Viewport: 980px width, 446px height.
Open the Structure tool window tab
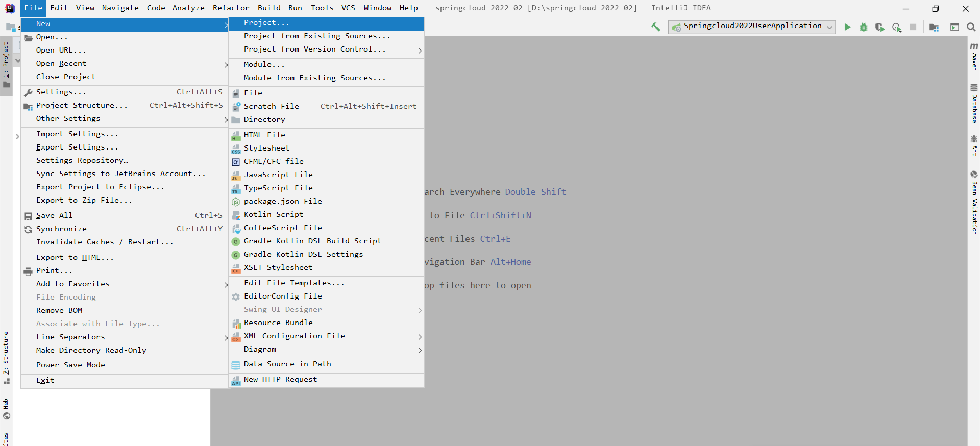click(6, 358)
